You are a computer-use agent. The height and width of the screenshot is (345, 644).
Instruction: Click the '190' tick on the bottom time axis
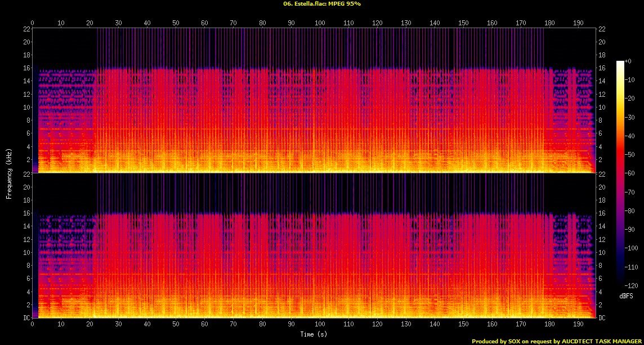point(579,325)
